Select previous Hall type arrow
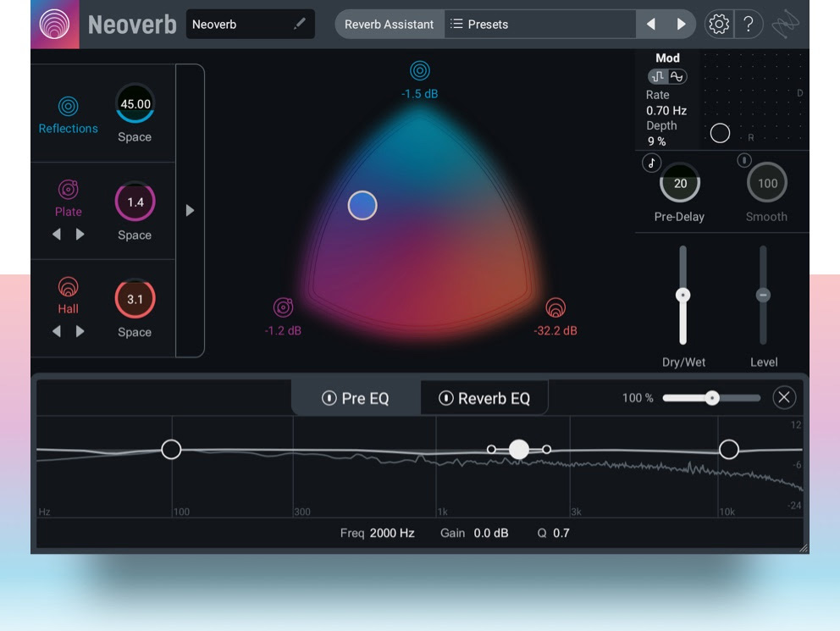 coord(56,331)
